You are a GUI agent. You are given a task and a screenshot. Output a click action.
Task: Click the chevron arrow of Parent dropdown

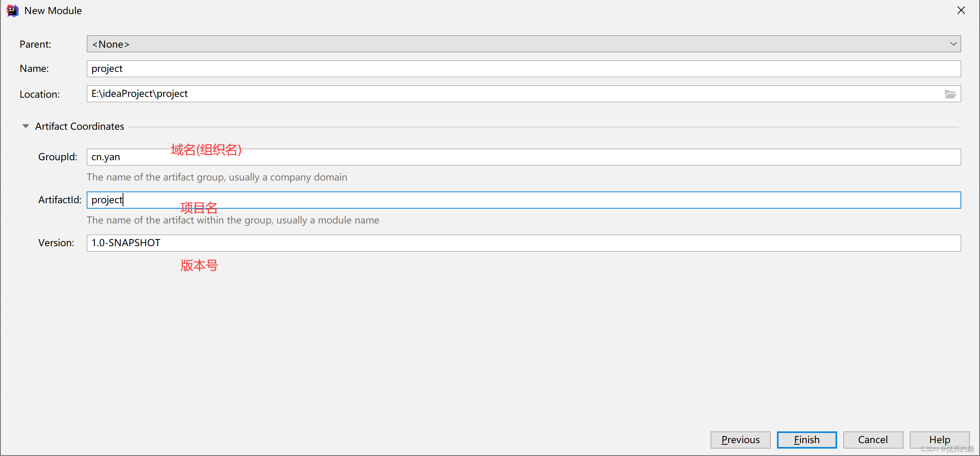point(953,44)
